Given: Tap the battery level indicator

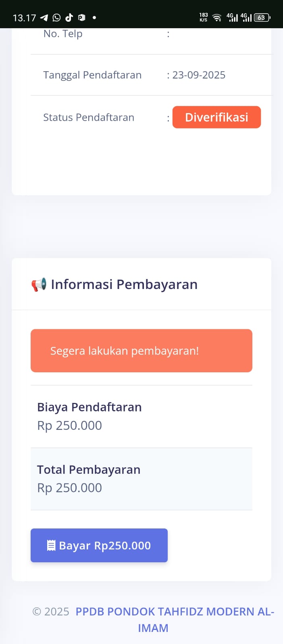Looking at the screenshot, I should coord(262,17).
